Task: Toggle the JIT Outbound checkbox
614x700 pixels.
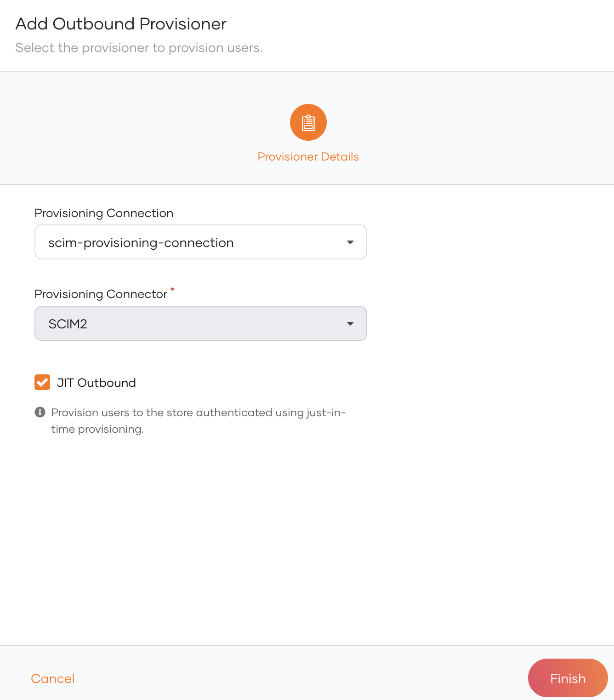Action: coord(42,382)
